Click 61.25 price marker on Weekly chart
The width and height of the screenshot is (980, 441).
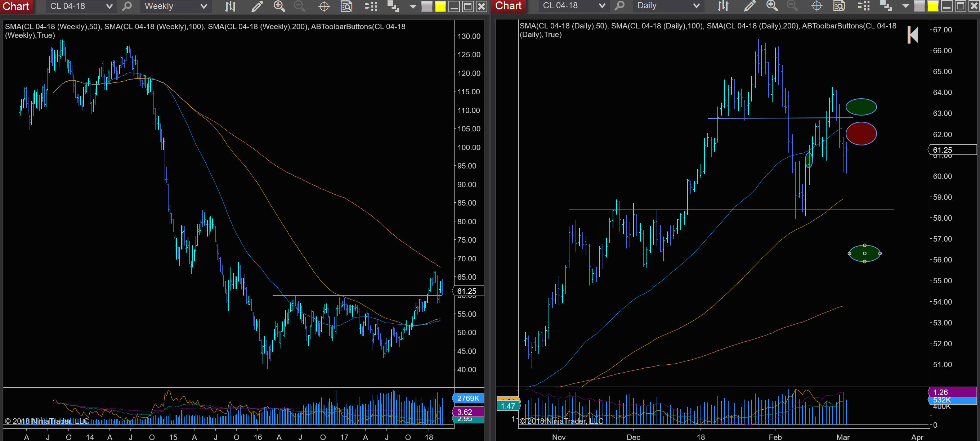[469, 291]
